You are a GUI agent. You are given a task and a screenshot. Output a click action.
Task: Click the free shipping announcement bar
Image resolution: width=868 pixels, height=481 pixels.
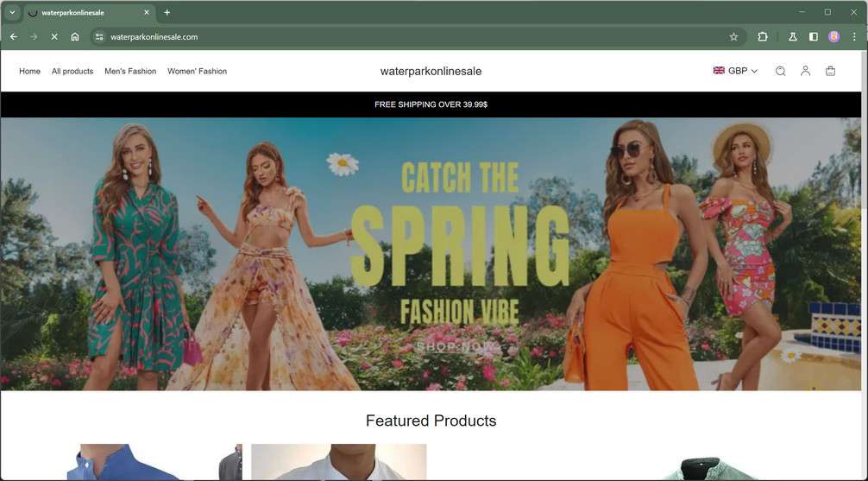[x=431, y=104]
